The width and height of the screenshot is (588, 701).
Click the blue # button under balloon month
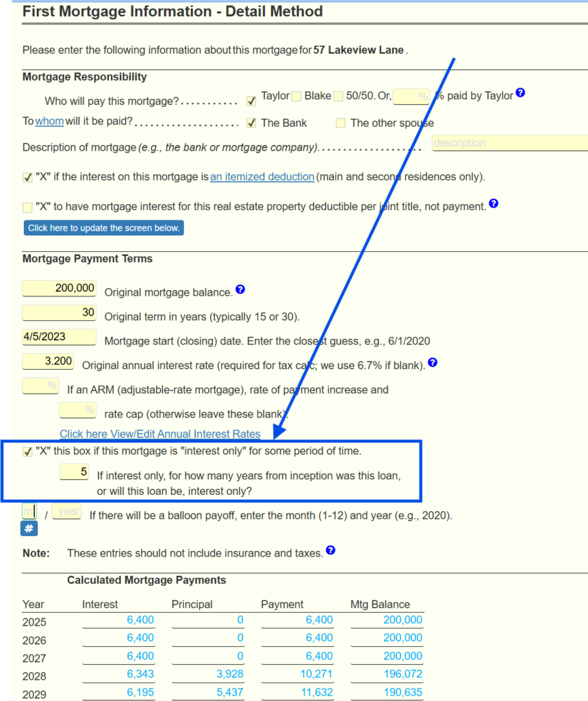pyautogui.click(x=29, y=529)
